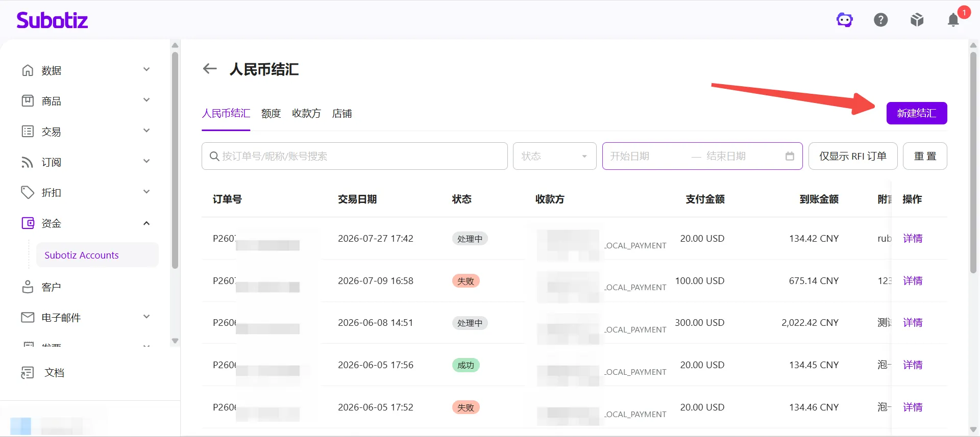
Task: Click the 100.00 USD payment amount
Action: tap(700, 280)
